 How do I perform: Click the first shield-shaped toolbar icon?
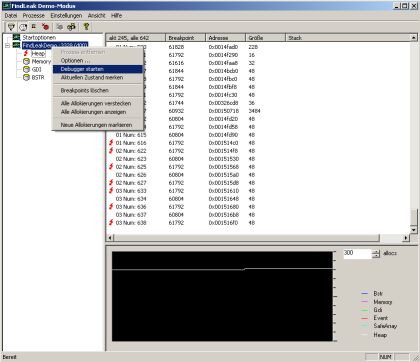11,27
